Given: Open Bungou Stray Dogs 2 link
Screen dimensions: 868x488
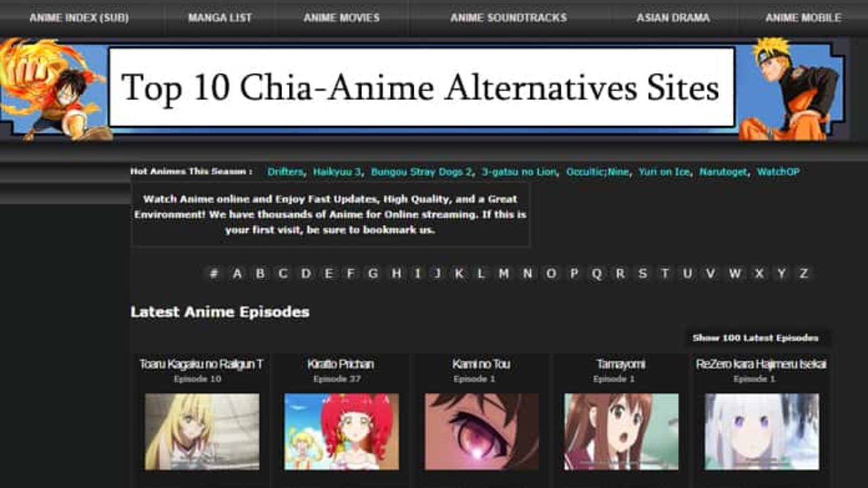Looking at the screenshot, I should tap(421, 172).
